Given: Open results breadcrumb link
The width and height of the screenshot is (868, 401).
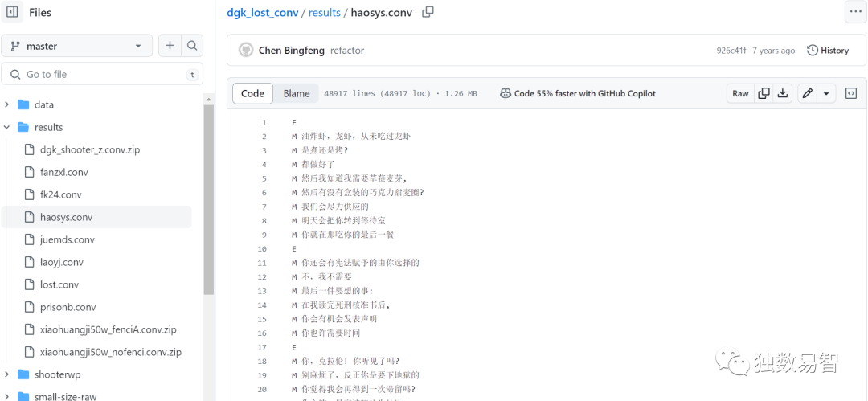Looking at the screenshot, I should 325,13.
